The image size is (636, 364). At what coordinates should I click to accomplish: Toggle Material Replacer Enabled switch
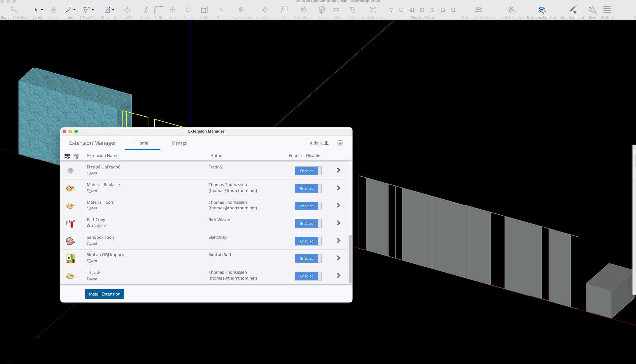pyautogui.click(x=308, y=188)
